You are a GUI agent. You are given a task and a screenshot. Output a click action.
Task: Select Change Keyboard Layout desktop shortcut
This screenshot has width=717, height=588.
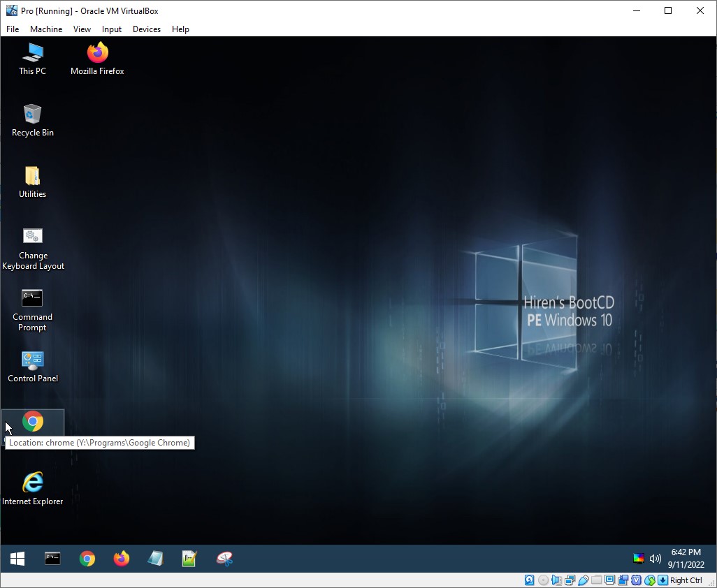pyautogui.click(x=33, y=249)
